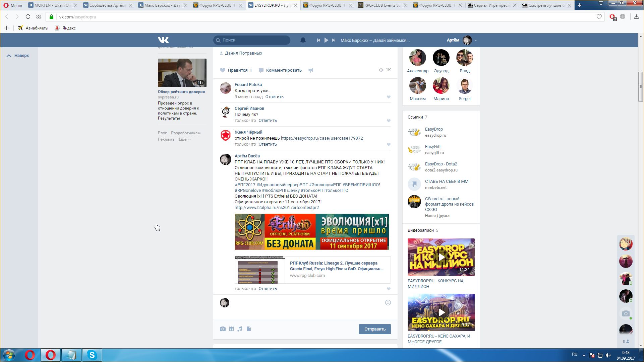Expand the Ещё footer dropdown
This screenshot has width=644, height=362.
[x=185, y=140]
